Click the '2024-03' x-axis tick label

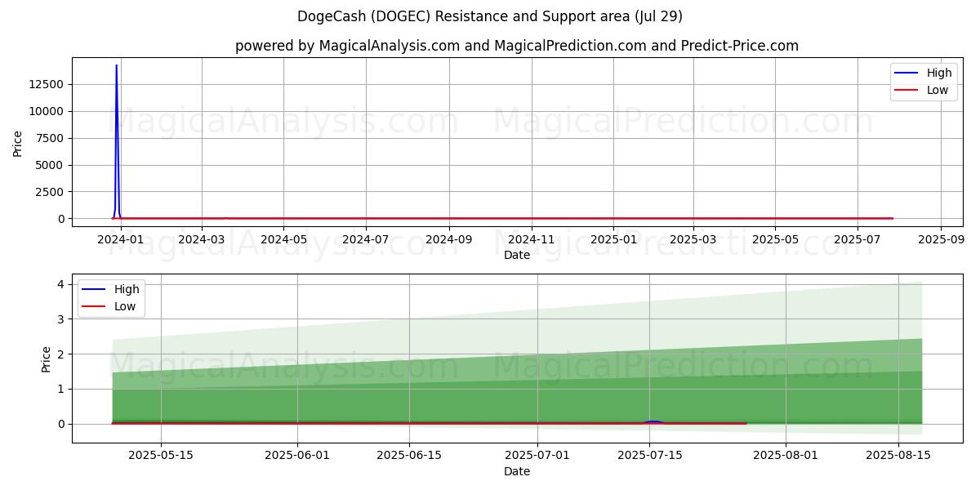coord(202,240)
